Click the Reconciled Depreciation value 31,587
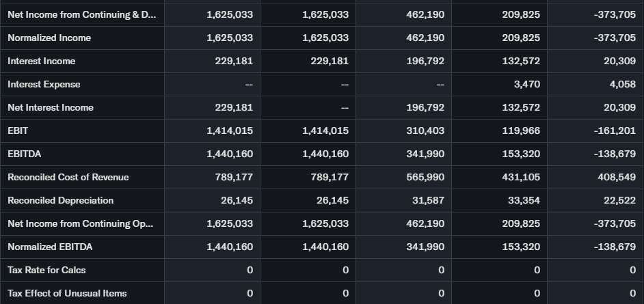 (428, 200)
